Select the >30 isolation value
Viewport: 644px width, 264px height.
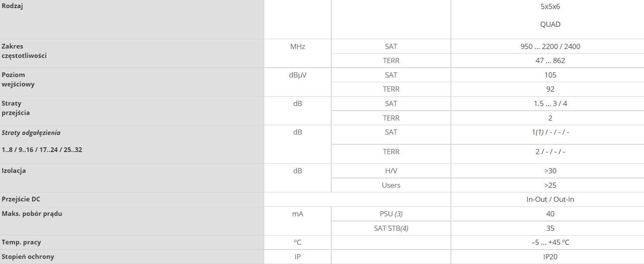tap(550, 171)
